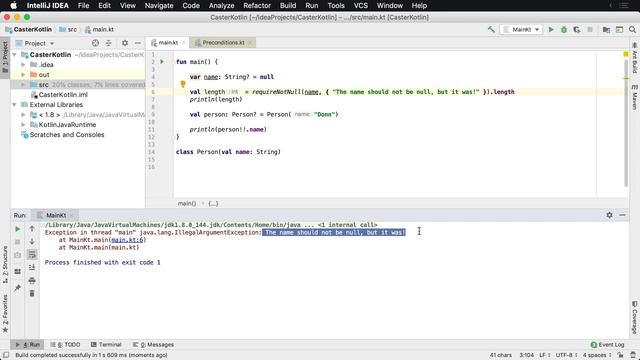640x360 pixels.
Task: Click the Dump Threads camera icon
Action: (x=18, y=255)
